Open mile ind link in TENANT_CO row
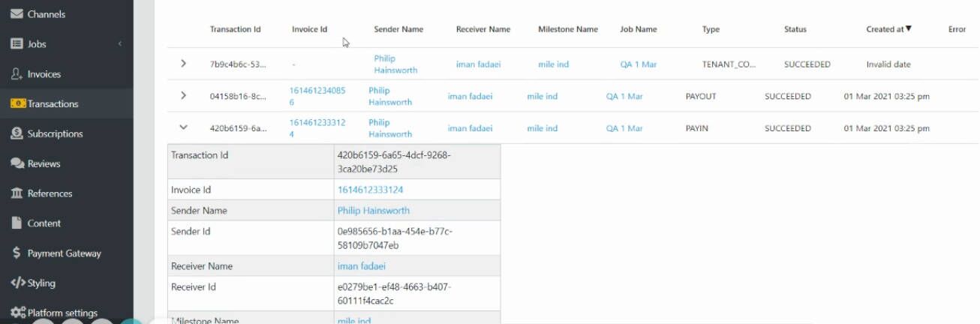 coord(553,64)
